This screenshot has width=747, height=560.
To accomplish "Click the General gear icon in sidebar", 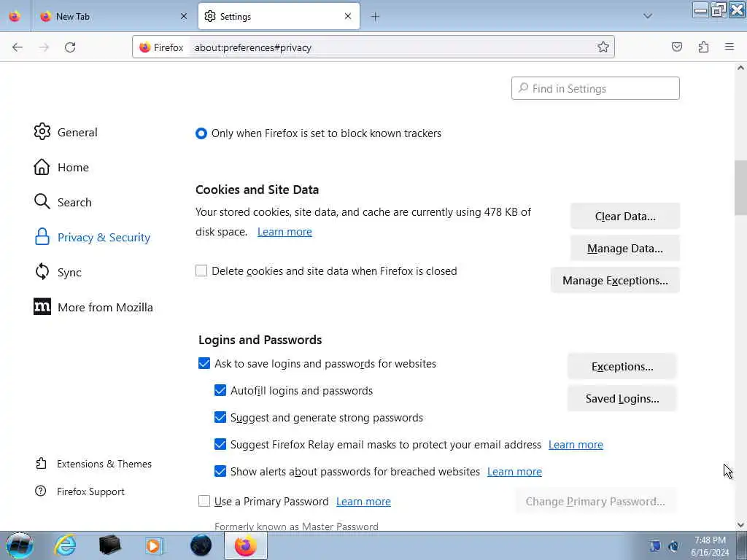I will tap(42, 132).
